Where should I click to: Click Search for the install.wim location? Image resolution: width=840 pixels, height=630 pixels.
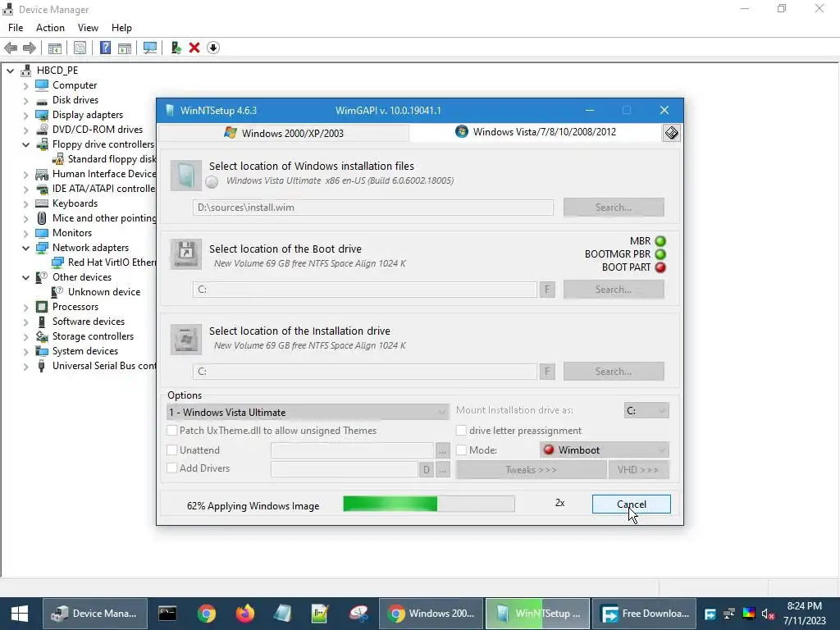tap(614, 208)
